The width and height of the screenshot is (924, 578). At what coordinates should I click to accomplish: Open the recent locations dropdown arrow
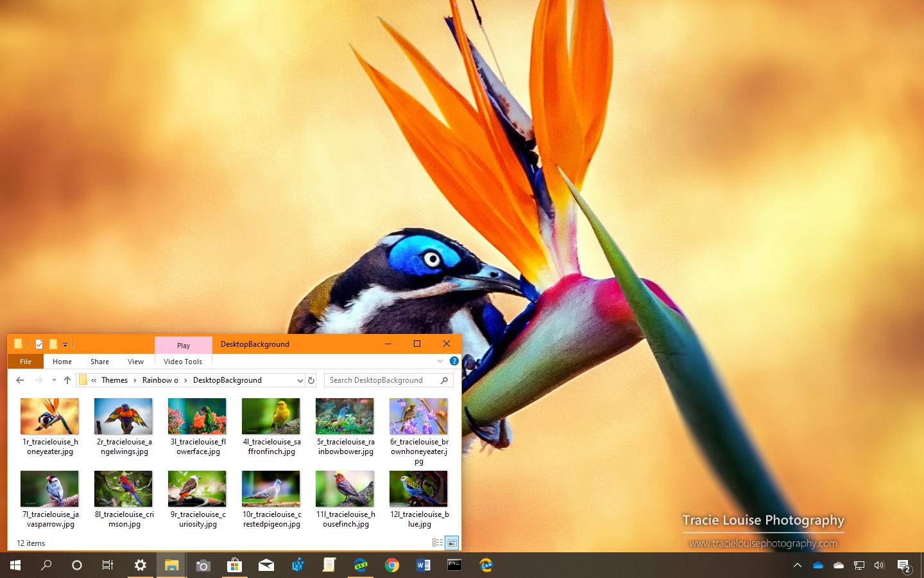54,380
